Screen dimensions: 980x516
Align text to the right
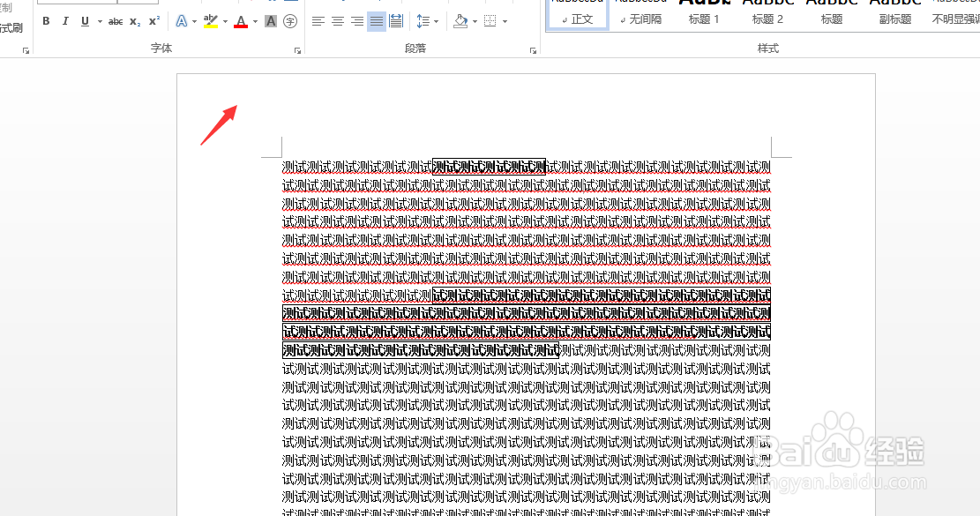point(357,21)
